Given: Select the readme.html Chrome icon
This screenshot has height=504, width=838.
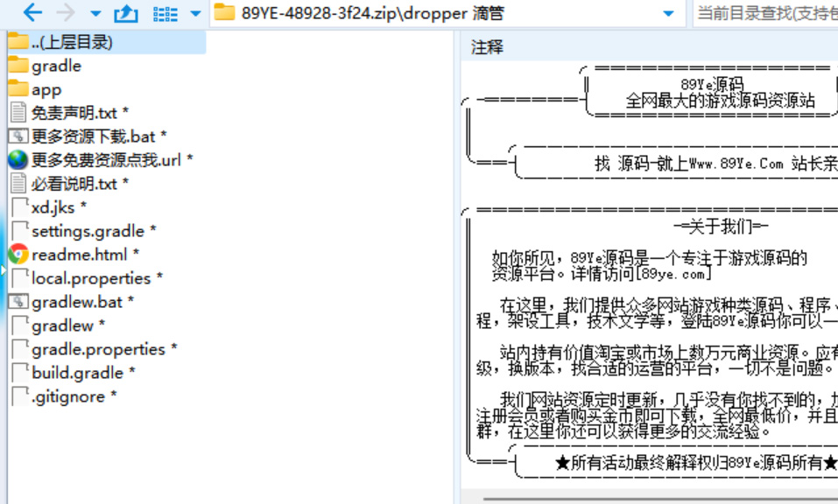Looking at the screenshot, I should point(18,255).
